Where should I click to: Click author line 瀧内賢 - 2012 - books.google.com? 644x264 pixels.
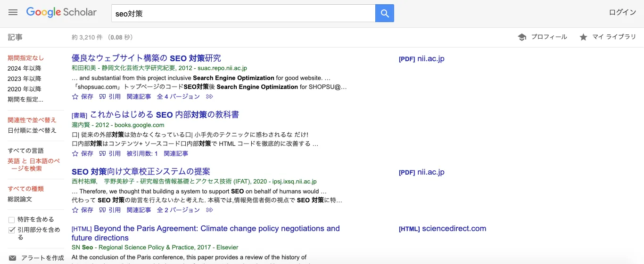coord(118,125)
